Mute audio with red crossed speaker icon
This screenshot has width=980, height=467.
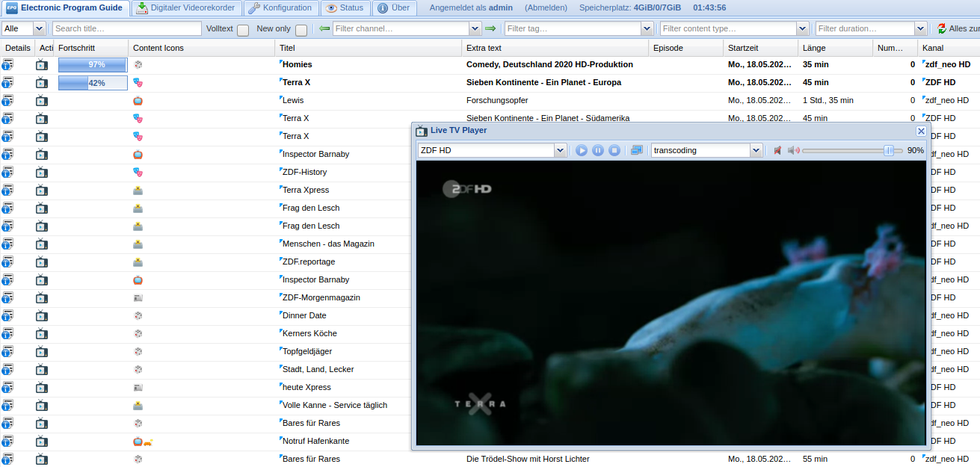click(777, 150)
